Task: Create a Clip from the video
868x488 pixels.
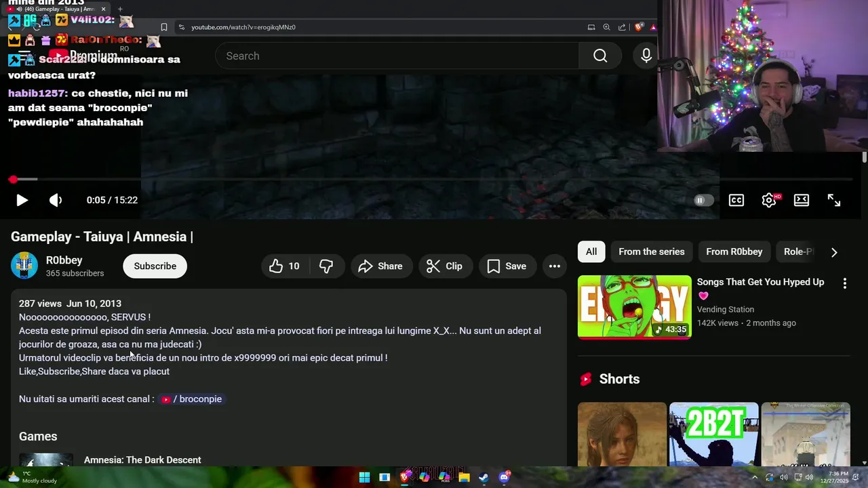Action: [445, 266]
